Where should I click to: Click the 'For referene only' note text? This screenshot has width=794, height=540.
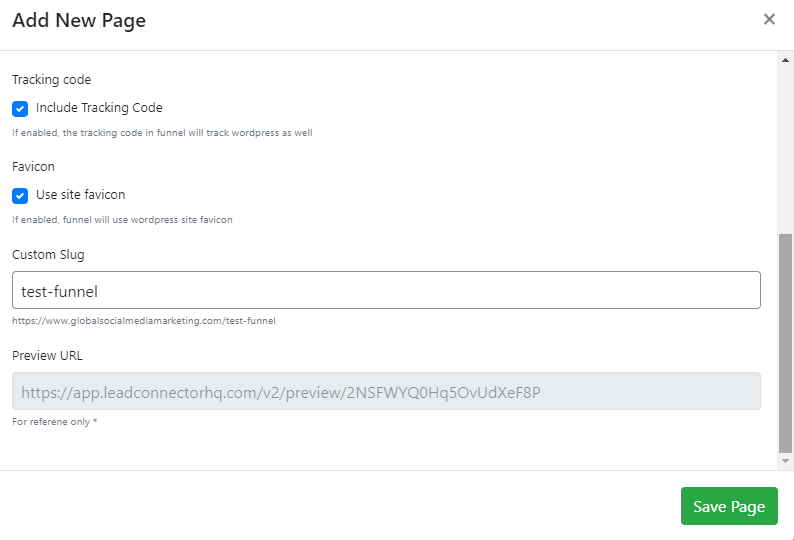[x=54, y=422]
